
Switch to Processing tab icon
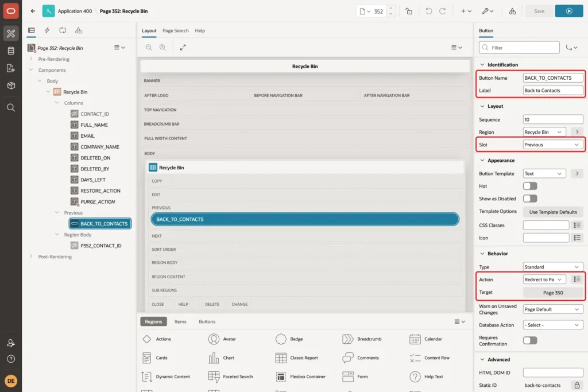tap(63, 30)
